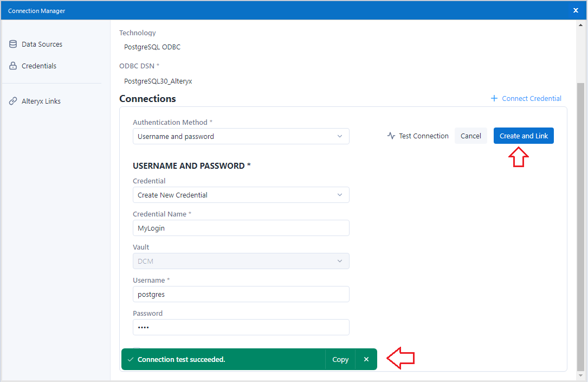Expand the Authentication Method dropdown
The image size is (588, 382).
click(x=241, y=136)
